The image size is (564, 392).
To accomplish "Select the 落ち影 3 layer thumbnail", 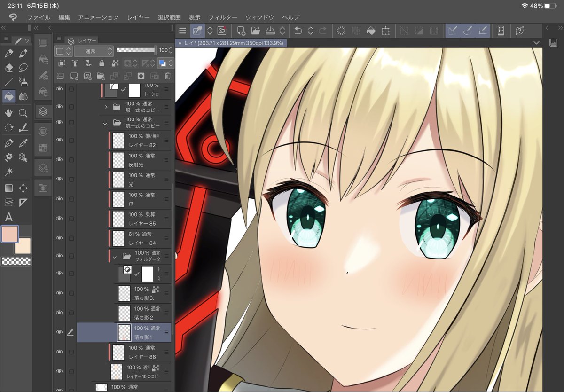I will point(124,294).
